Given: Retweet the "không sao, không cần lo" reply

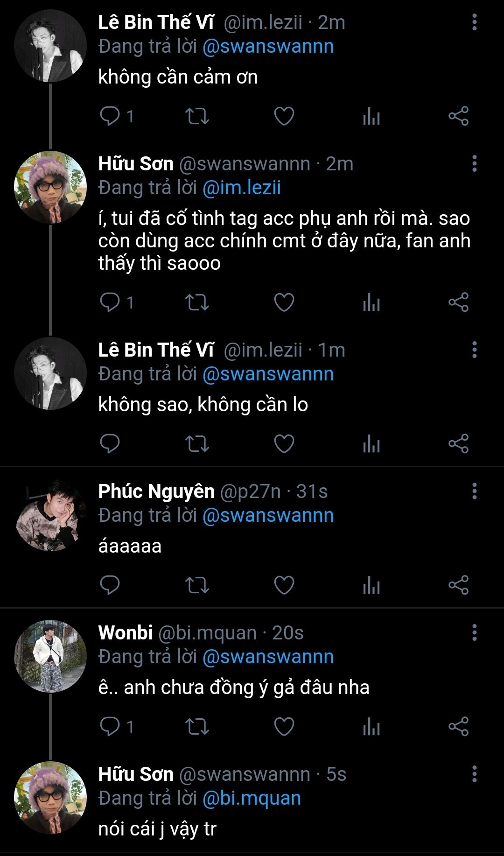Looking at the screenshot, I should 197,444.
